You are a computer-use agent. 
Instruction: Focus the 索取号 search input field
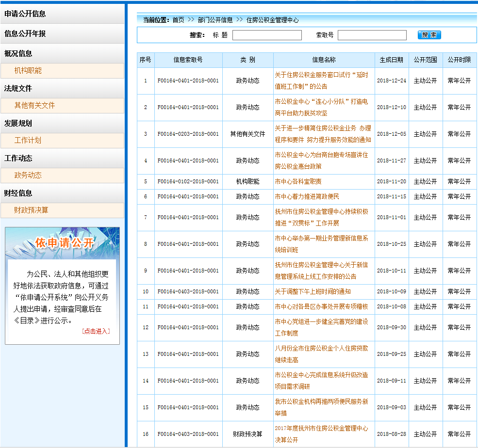372,35
